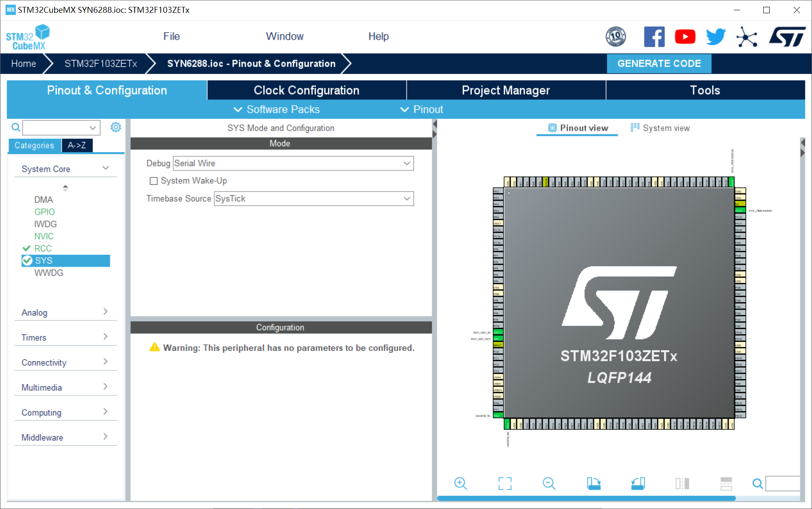The width and height of the screenshot is (812, 509).
Task: Zoom in on the chip pinout
Action: tap(461, 483)
